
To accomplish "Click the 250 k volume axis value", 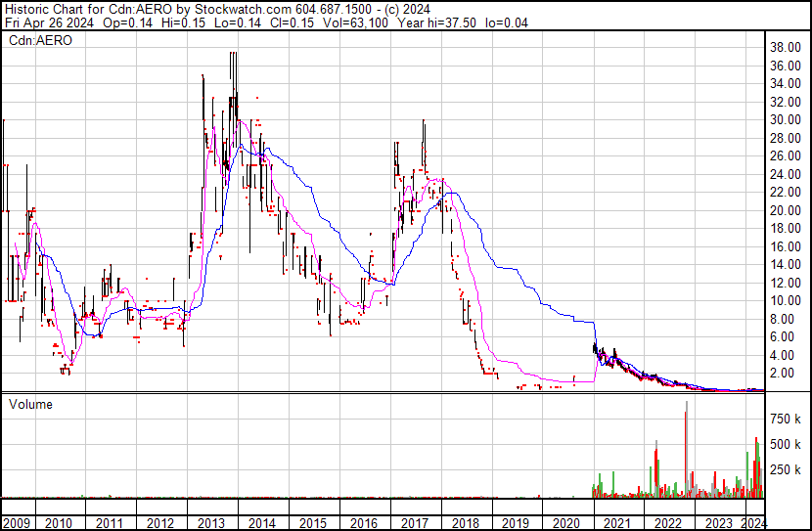I will tap(786, 470).
